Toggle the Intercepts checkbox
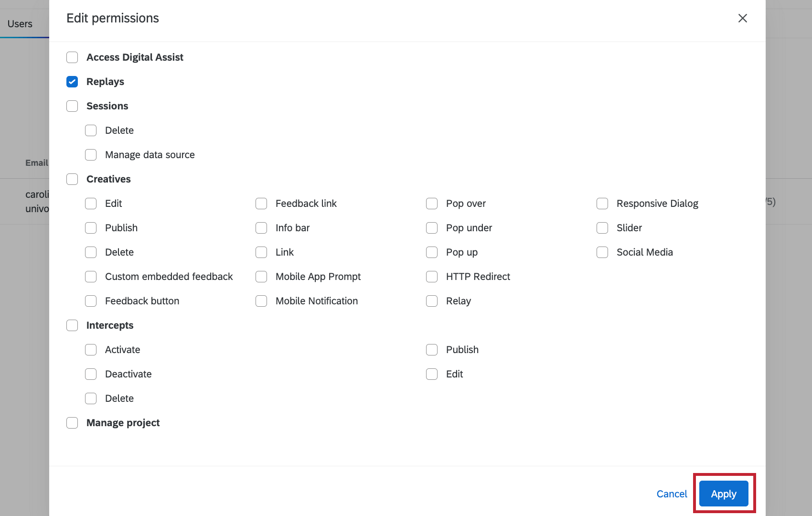The height and width of the screenshot is (516, 812). [x=72, y=325]
